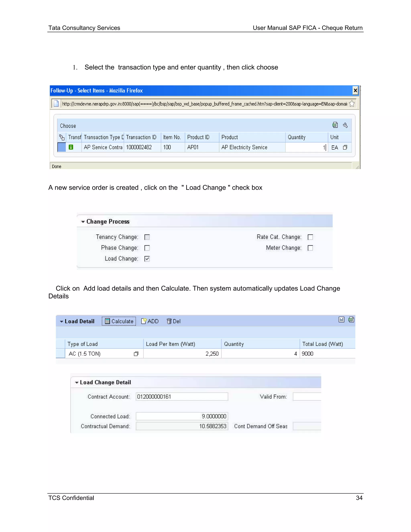Close the Follow-Up Select Items popup window
This screenshot has height=532, width=411.
click(355, 91)
